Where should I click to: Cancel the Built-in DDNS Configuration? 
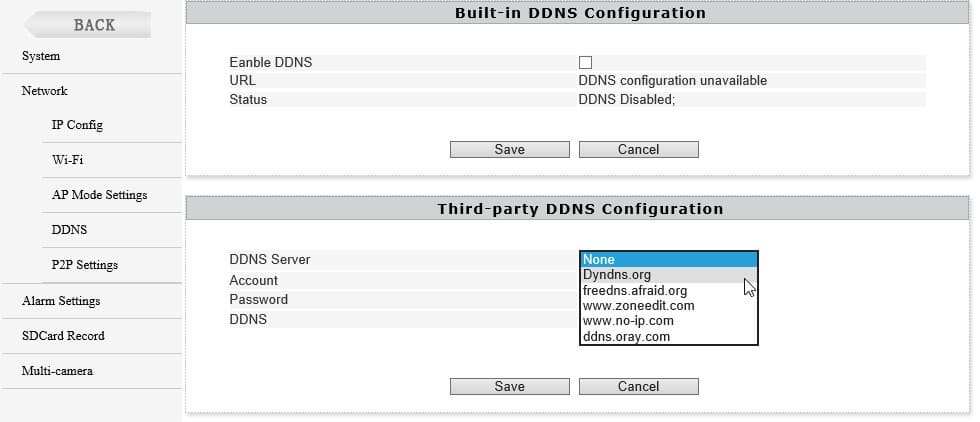[638, 150]
